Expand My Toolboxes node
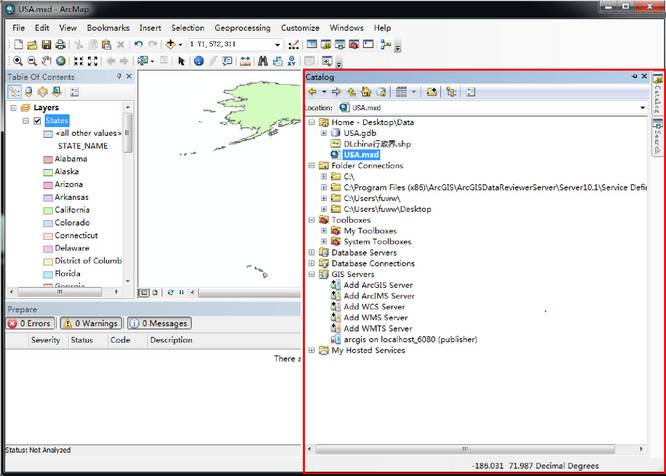This screenshot has width=666, height=476. tap(324, 231)
